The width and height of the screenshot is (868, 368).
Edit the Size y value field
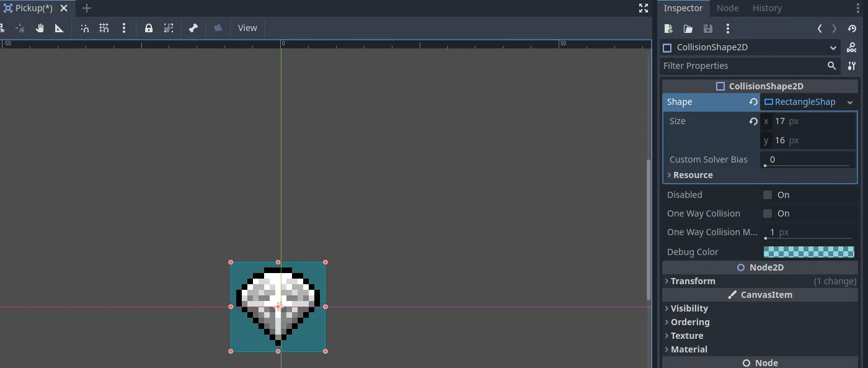808,140
